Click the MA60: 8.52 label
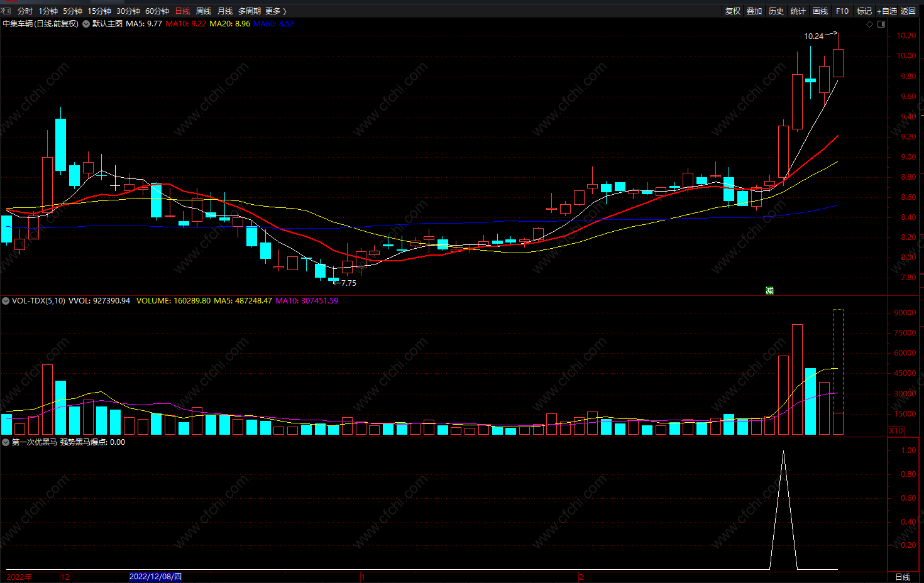Image resolution: width=924 pixels, height=583 pixels. tap(273, 24)
